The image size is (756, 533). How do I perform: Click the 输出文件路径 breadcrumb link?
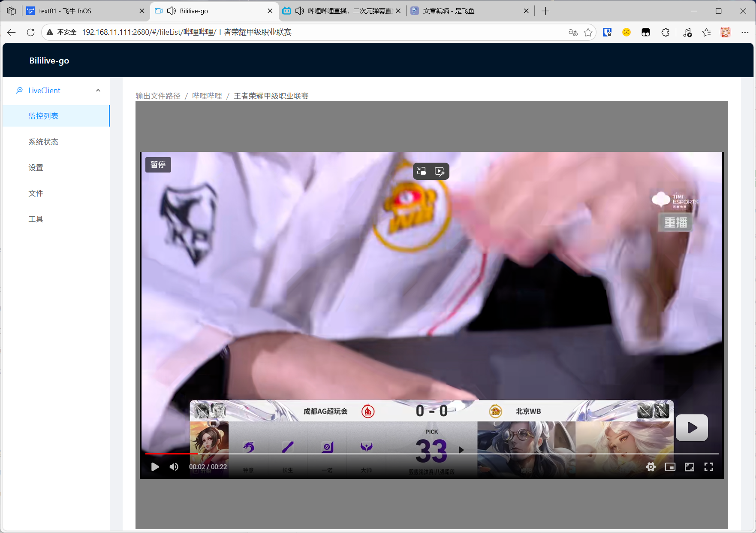[x=158, y=96]
